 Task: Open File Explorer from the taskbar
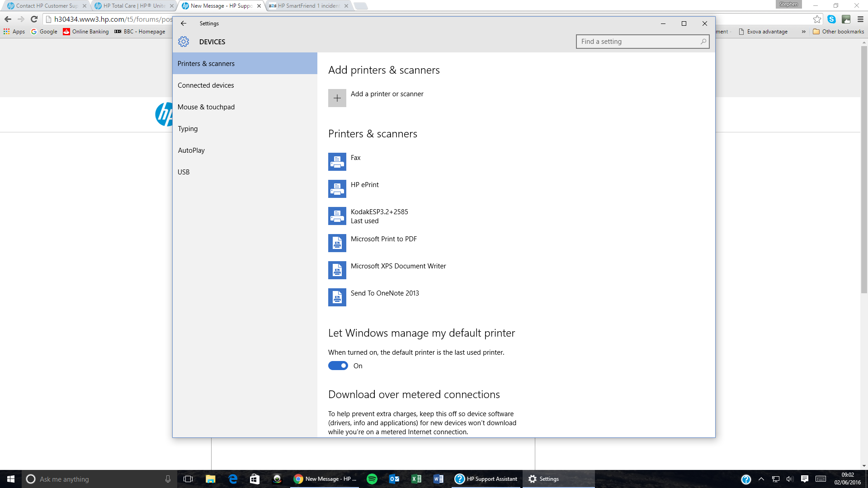(x=210, y=479)
